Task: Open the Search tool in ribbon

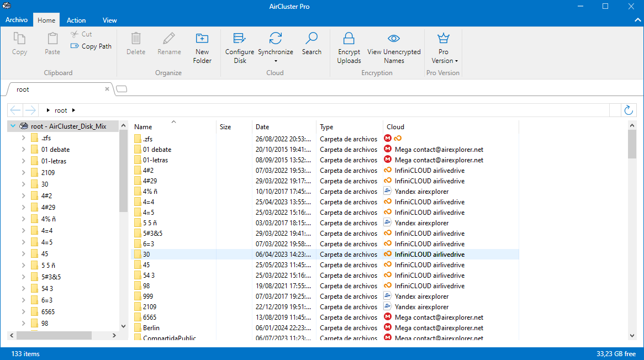Action: pos(312,39)
